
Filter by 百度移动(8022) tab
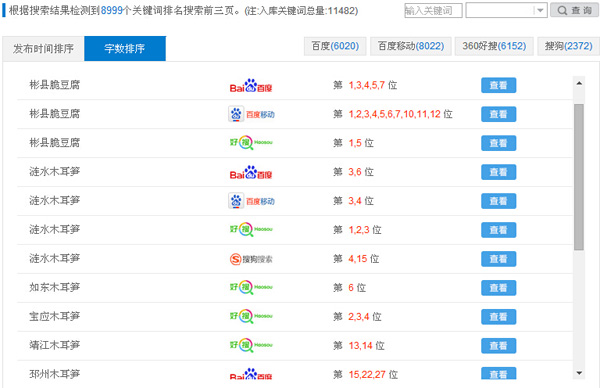pos(411,46)
